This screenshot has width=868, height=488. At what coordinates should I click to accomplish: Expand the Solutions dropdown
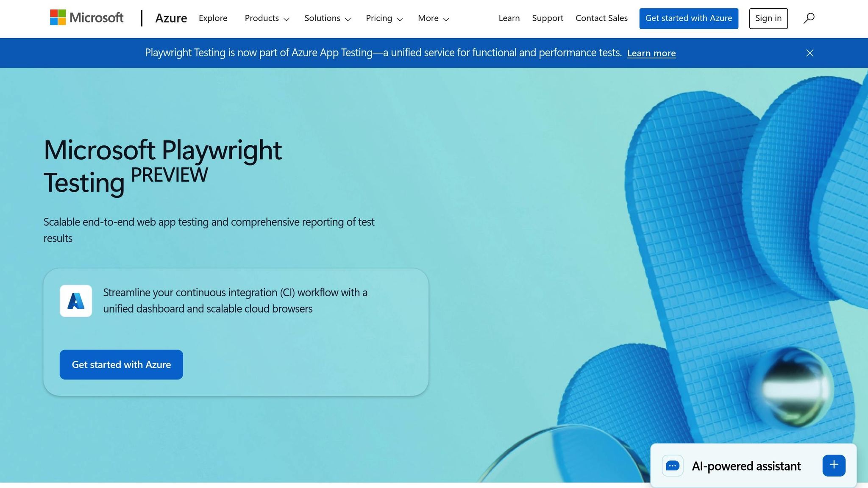[x=327, y=18]
